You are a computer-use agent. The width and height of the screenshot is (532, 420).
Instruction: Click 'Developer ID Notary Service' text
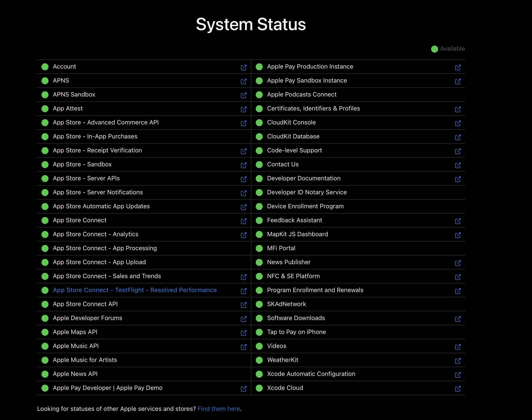(x=307, y=192)
